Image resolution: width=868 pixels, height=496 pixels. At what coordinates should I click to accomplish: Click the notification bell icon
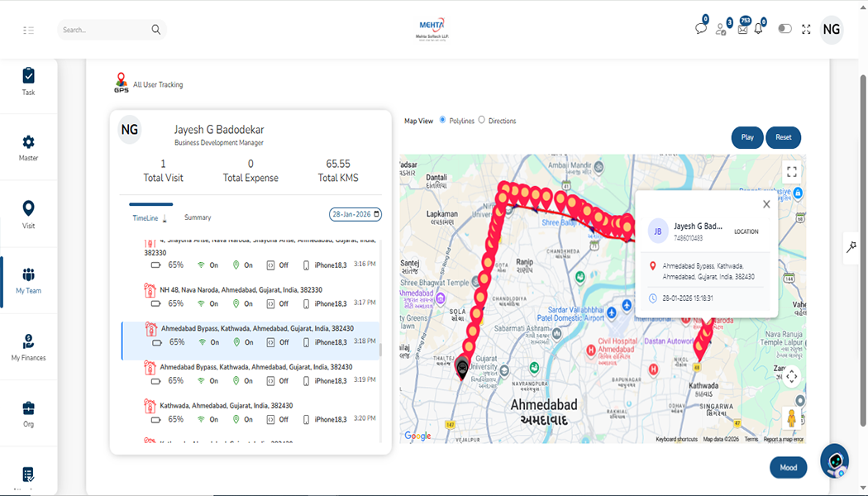click(758, 29)
